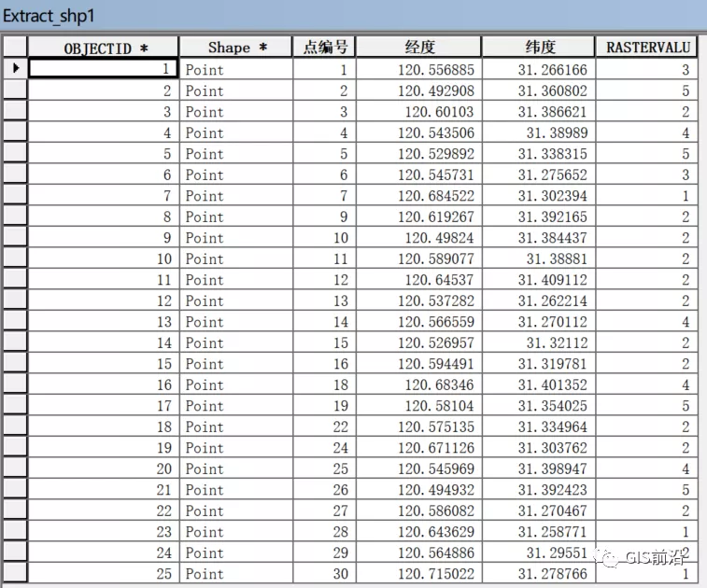
Task: Click latitude cell 31.334964
Action: point(539,427)
